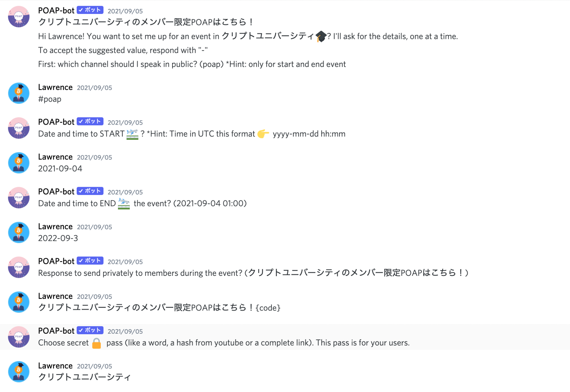Viewport: 570px width, 392px height.
Task: Click POAP-bot name on Response to send message
Action: (x=56, y=261)
